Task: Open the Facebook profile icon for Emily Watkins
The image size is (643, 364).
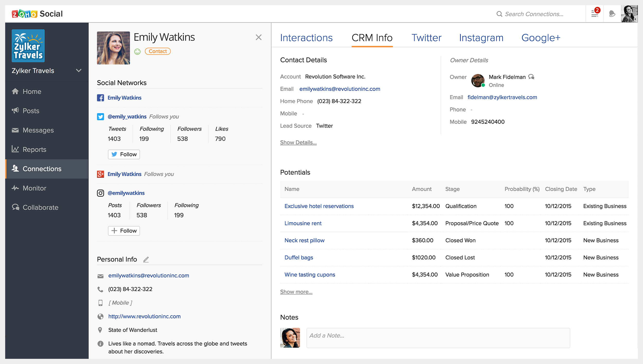Action: click(x=100, y=98)
